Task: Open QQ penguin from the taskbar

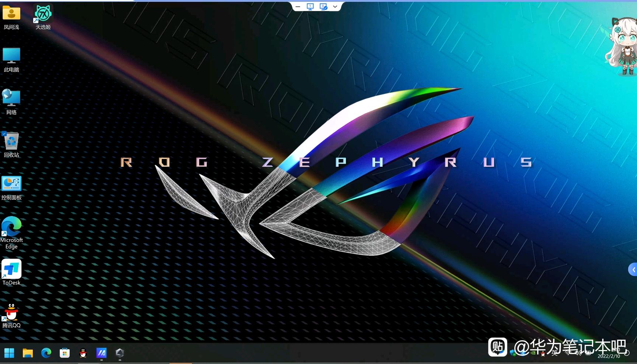Action: (83, 353)
